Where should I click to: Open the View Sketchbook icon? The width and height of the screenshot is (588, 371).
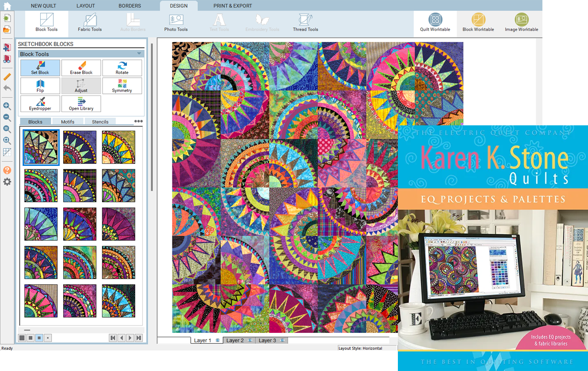click(x=7, y=59)
